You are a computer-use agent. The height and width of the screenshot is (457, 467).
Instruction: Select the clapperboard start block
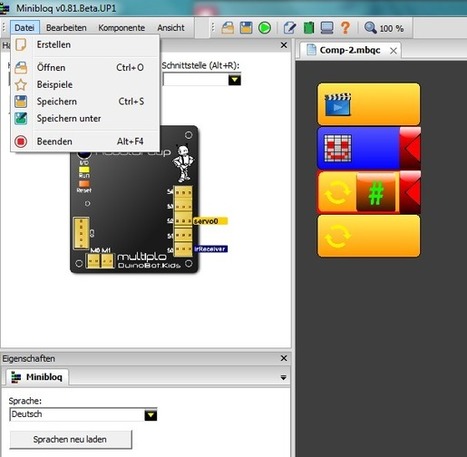tap(369, 104)
